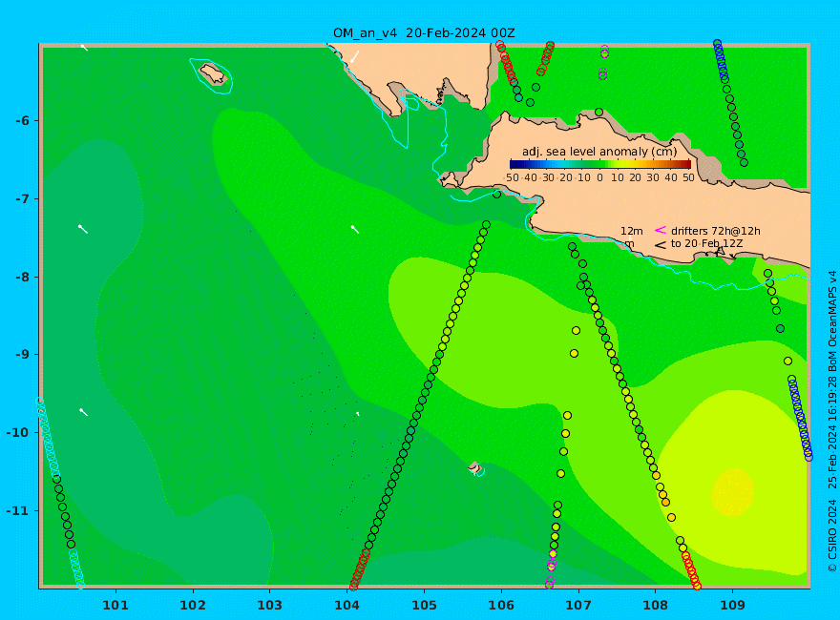
Task: Click longitude tick label 105
Action: [424, 606]
